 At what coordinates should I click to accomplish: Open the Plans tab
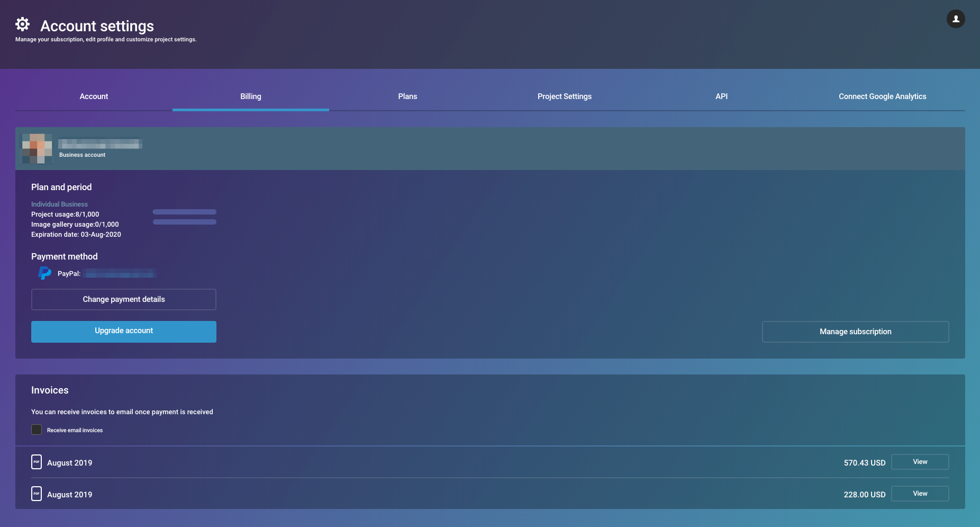pyautogui.click(x=407, y=96)
